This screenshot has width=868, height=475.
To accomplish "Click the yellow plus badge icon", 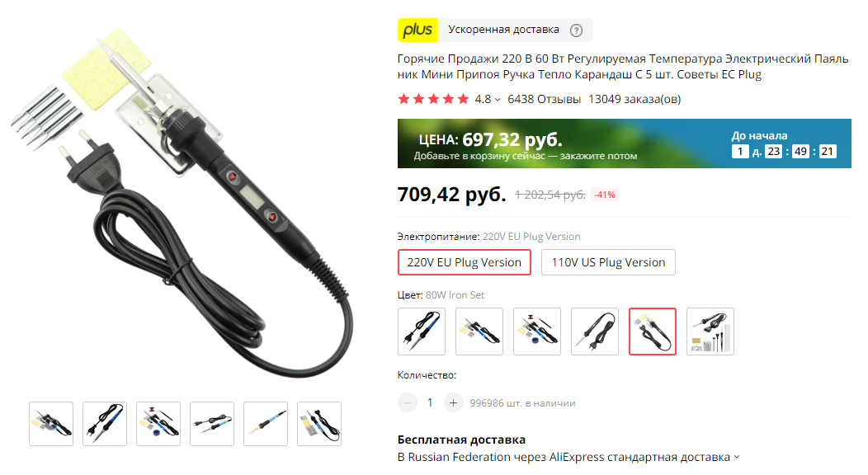I will [417, 30].
